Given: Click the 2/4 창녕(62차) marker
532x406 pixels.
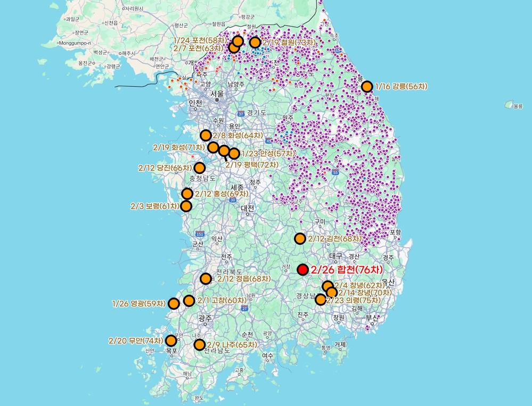Looking at the screenshot, I should click(328, 286).
